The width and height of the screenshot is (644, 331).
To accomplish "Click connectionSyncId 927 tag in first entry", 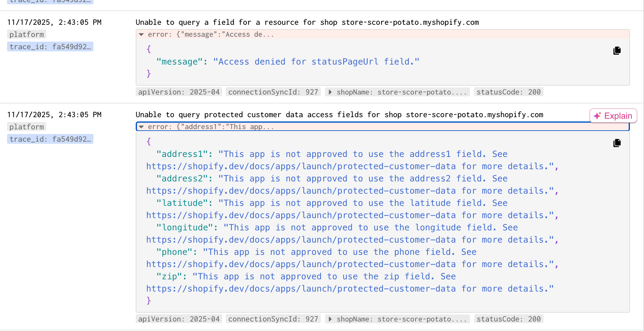I will point(273,92).
